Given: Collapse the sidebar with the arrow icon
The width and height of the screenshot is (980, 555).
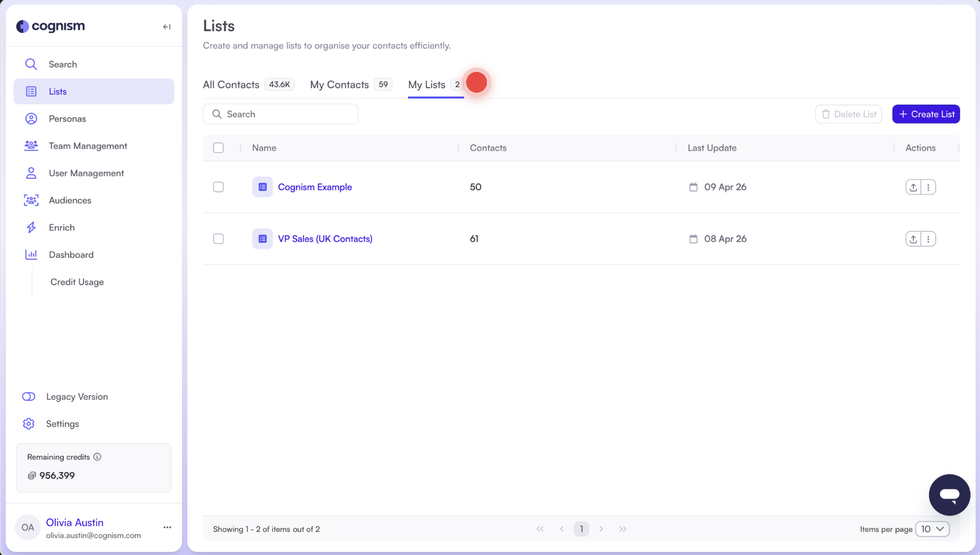Looking at the screenshot, I should pos(167,27).
